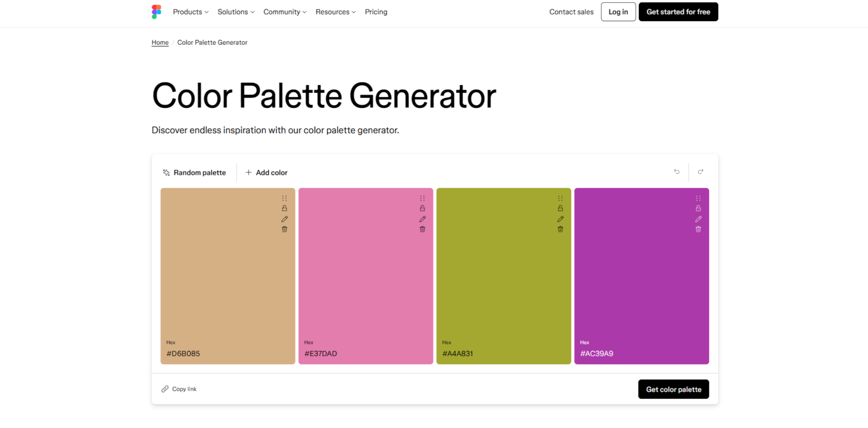Lock the #D6B085 tan color swatch
The width and height of the screenshot is (868, 428).
[284, 208]
